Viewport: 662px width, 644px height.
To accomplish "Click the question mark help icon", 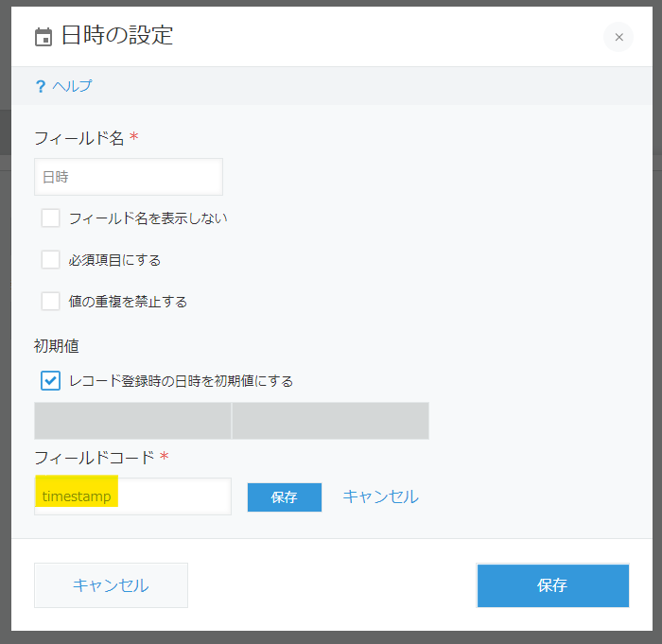I will pyautogui.click(x=40, y=87).
